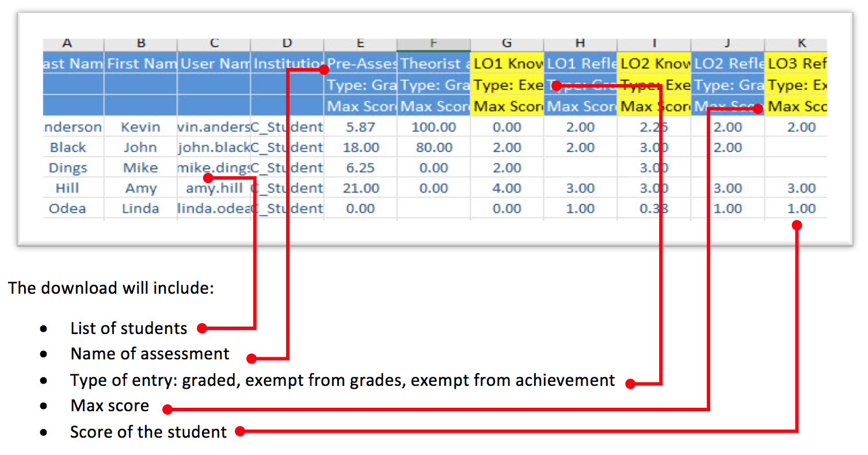
Task: Click the cell with value 6.25
Action: [x=360, y=168]
